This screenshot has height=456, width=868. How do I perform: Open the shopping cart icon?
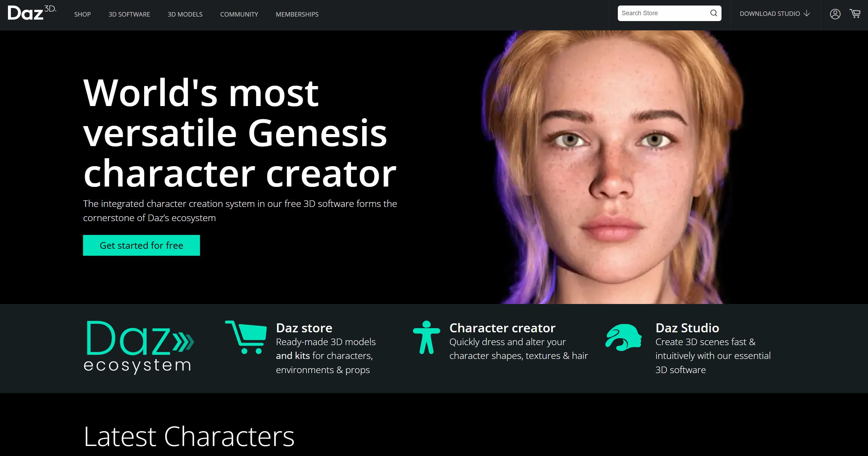pyautogui.click(x=855, y=13)
